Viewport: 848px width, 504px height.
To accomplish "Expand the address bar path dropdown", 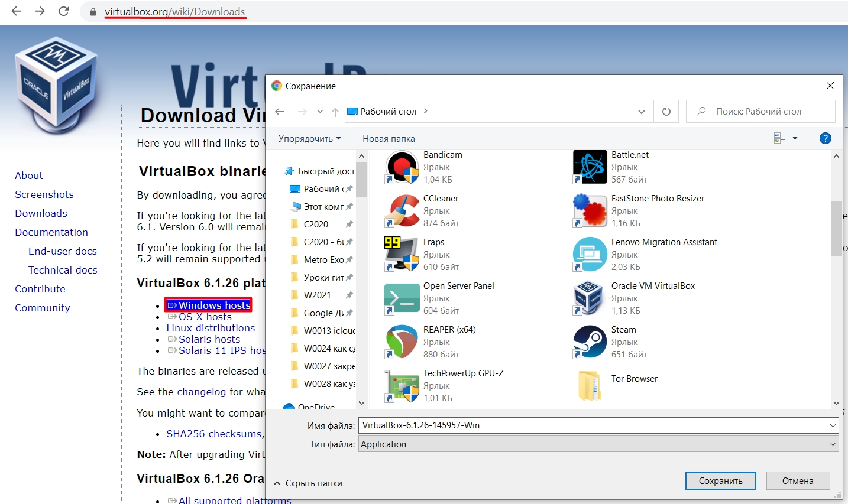I will tap(642, 112).
